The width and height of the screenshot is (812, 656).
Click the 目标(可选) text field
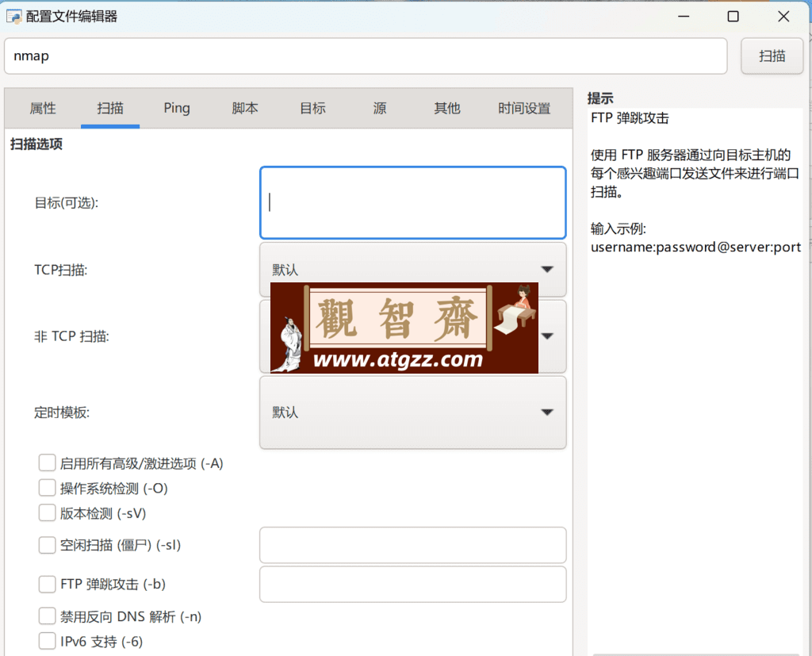tap(412, 202)
